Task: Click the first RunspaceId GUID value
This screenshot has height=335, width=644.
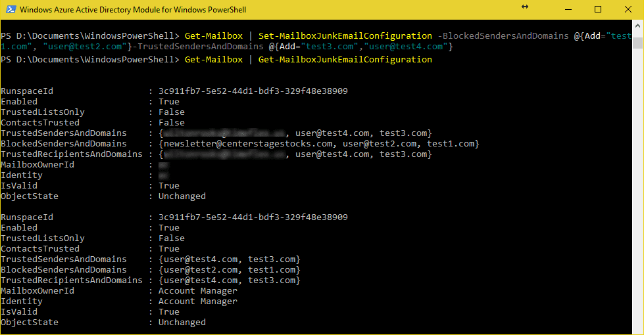Action: click(253, 91)
